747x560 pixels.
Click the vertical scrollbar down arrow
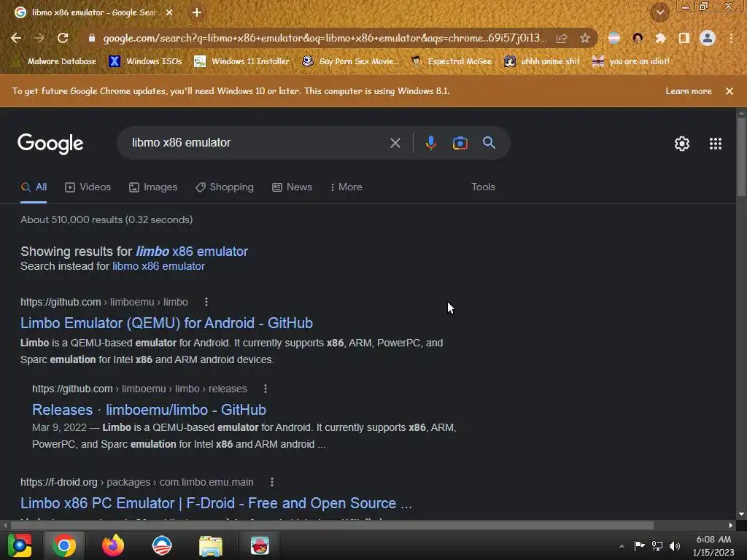tap(741, 514)
